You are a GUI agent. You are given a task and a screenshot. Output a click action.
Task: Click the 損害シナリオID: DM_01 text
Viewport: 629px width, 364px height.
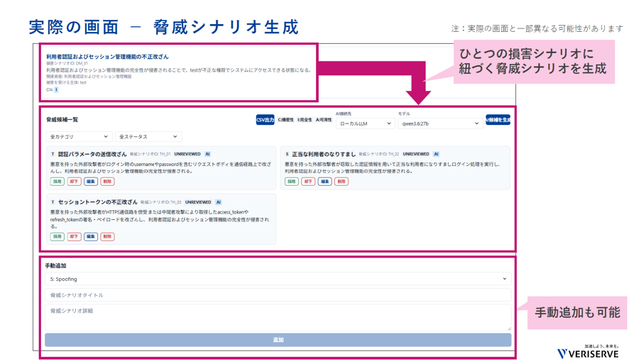67,63
